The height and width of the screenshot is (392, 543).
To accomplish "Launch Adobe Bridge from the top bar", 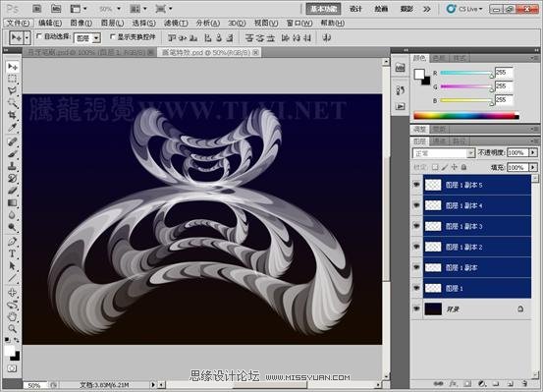I will pyautogui.click(x=36, y=8).
